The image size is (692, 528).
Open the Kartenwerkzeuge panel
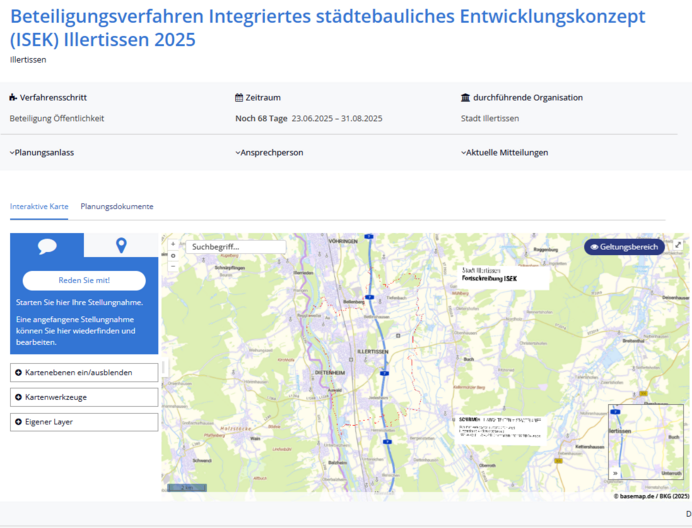pyautogui.click(x=84, y=397)
